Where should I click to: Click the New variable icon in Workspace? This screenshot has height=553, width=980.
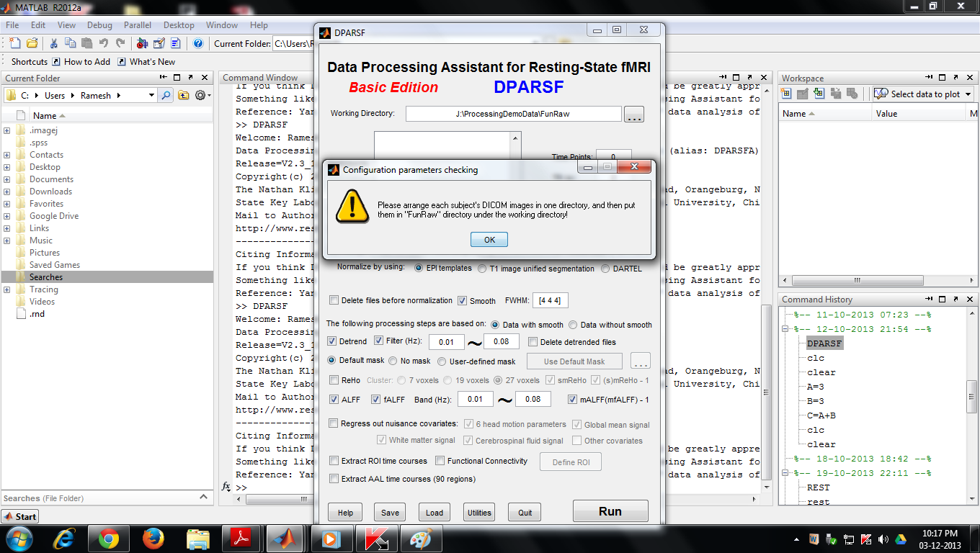tap(786, 94)
